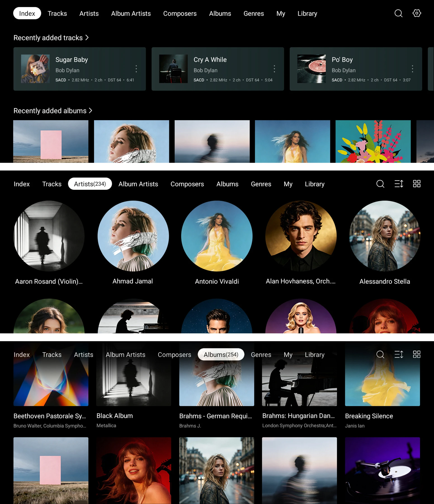Switch to Tracks tab beside the highlighted Index tab
The height and width of the screenshot is (504, 434).
tap(57, 13)
